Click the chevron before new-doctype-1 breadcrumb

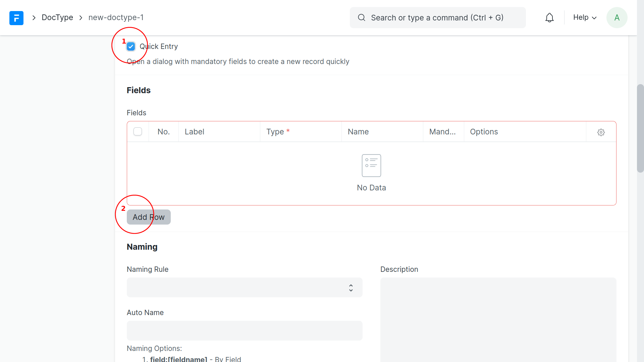point(81,18)
